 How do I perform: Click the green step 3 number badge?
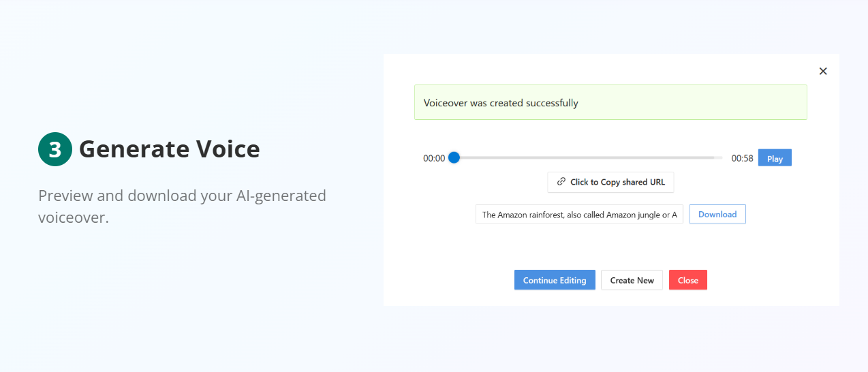[55, 149]
